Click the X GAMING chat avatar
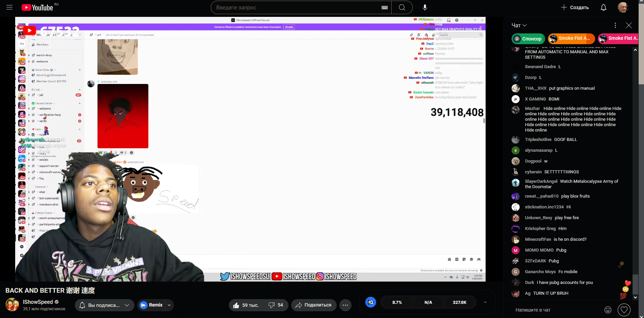Viewport: 644px width, 318px height. click(516, 99)
